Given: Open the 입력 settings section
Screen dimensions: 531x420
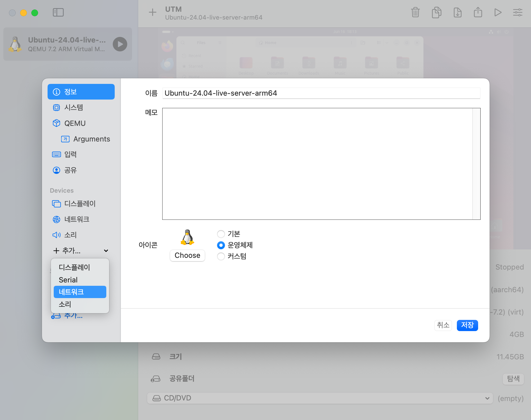Looking at the screenshot, I should 81,154.
